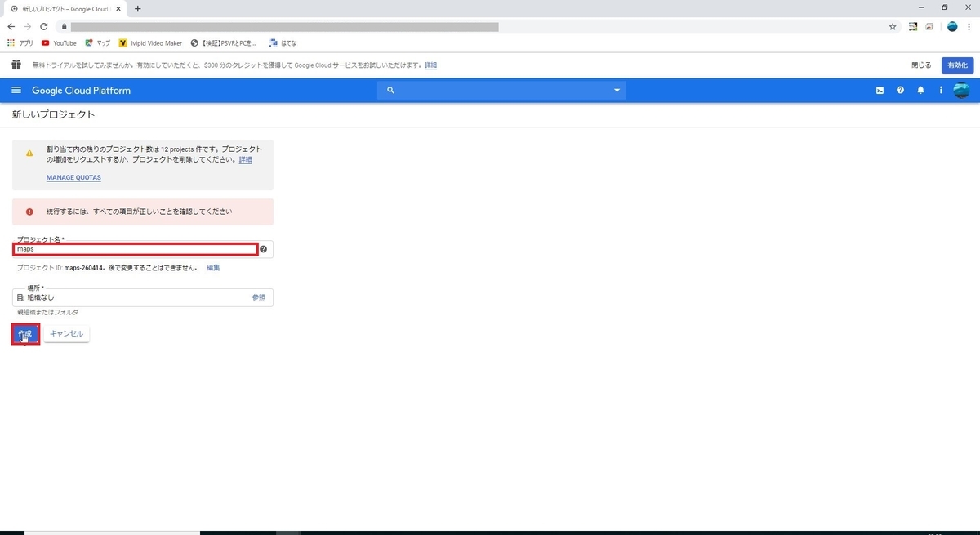The image size is (980, 535).
Task: Bookmark this page with the star icon
Action: (x=893, y=26)
